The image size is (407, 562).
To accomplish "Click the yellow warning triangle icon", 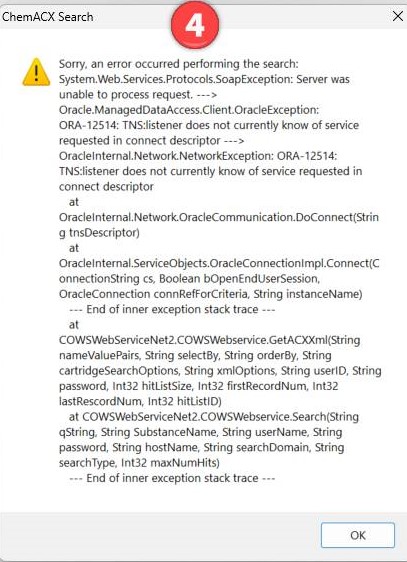I will coord(36,72).
